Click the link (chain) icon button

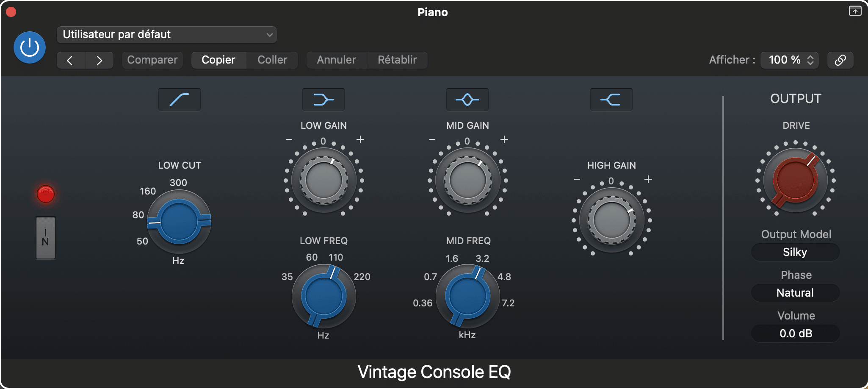pyautogui.click(x=840, y=60)
